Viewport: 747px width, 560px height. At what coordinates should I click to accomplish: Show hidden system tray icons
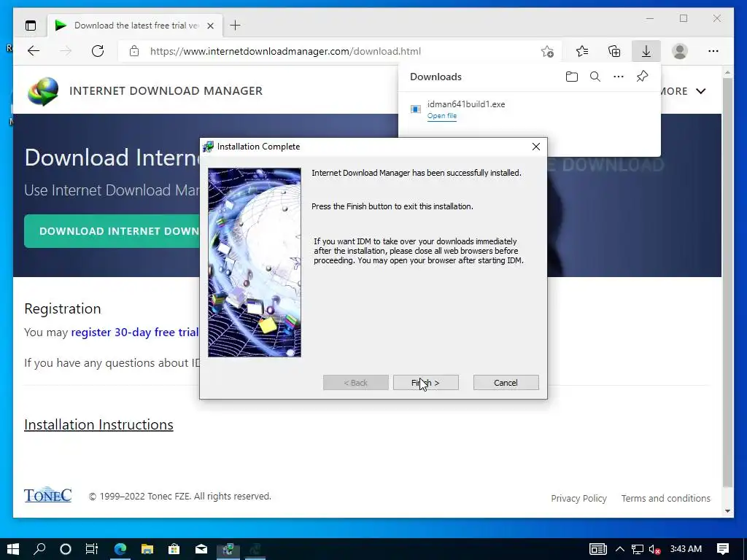pyautogui.click(x=620, y=549)
